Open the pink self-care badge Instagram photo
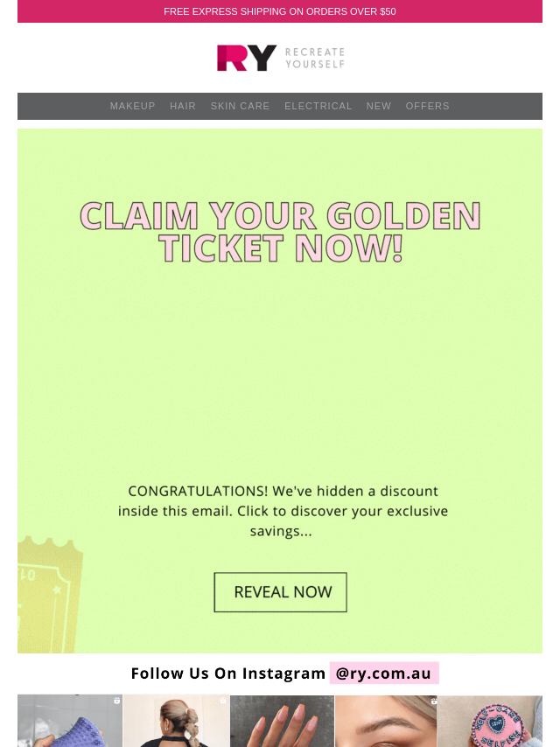The image size is (560, 747). [490, 722]
